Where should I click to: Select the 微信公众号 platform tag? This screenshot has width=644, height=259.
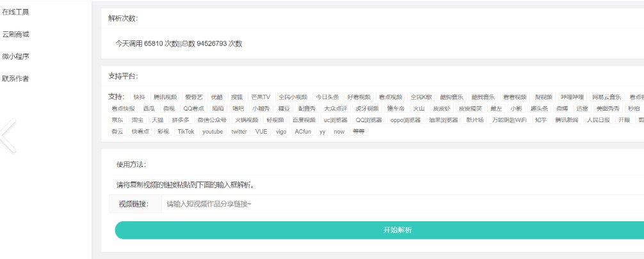(x=211, y=120)
